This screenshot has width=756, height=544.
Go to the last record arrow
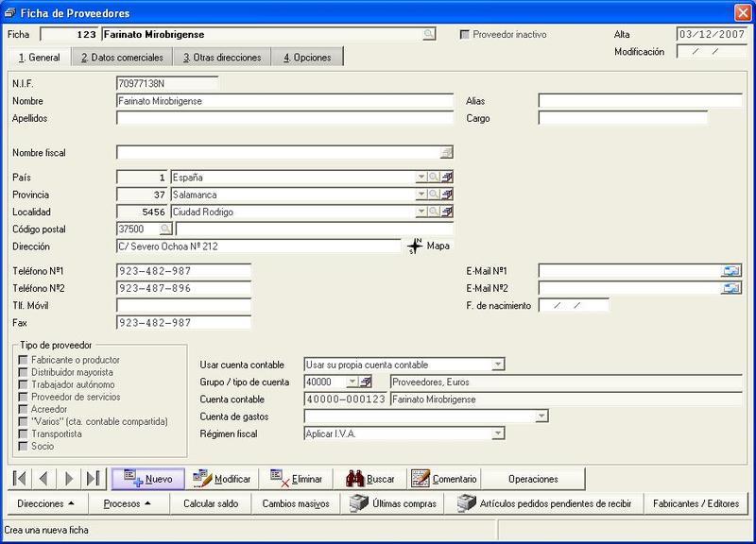(x=93, y=479)
